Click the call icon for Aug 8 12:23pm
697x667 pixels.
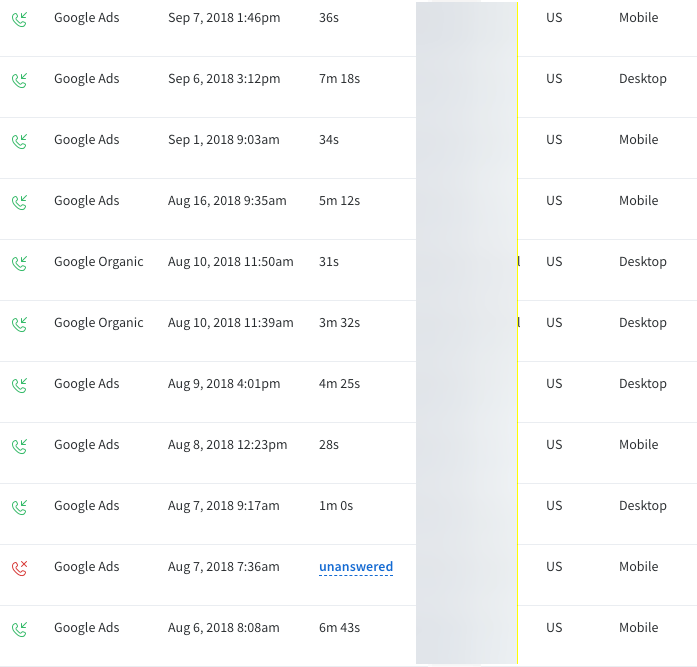[19, 446]
